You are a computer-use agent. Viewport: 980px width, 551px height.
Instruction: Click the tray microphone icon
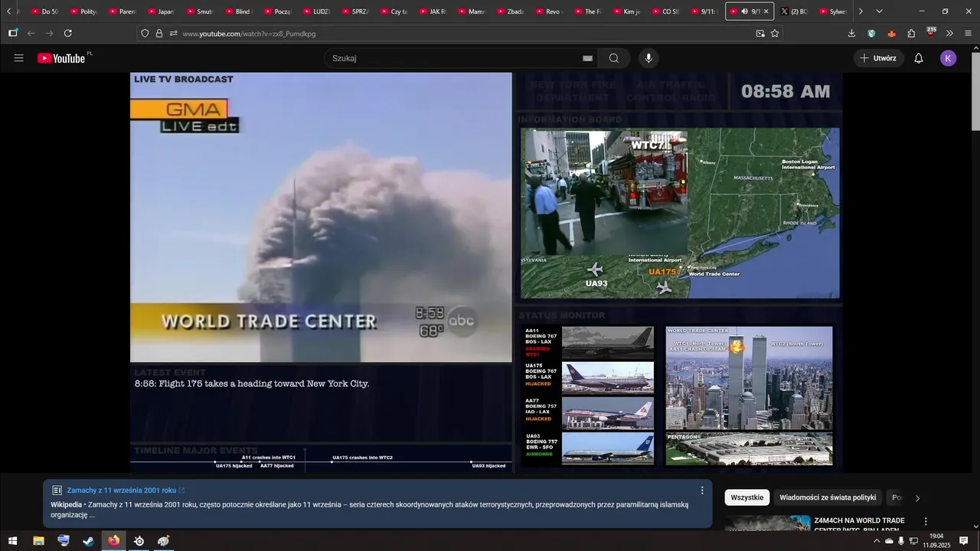click(x=901, y=541)
